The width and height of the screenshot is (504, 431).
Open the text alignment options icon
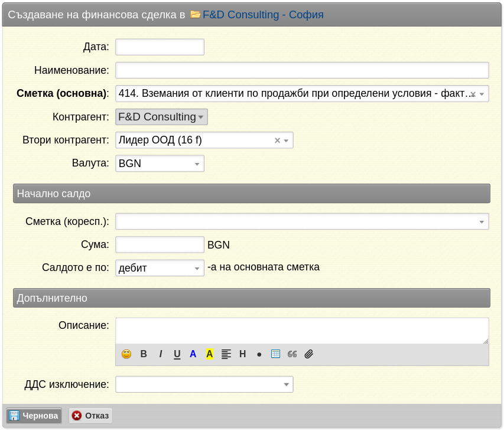[226, 354]
